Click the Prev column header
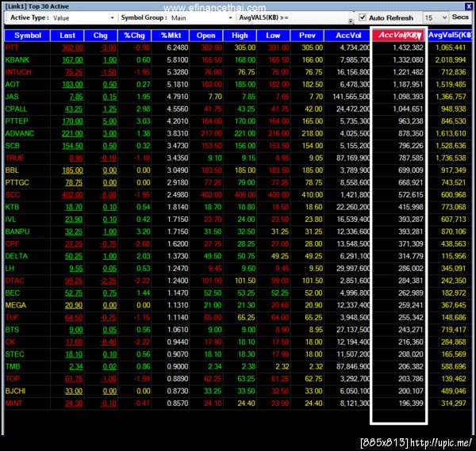 (307, 36)
